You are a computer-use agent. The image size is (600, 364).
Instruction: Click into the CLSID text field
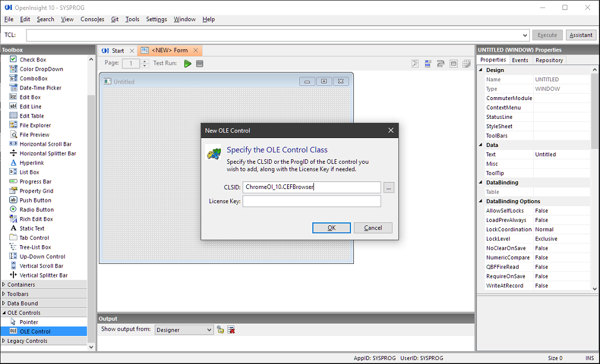[312, 187]
